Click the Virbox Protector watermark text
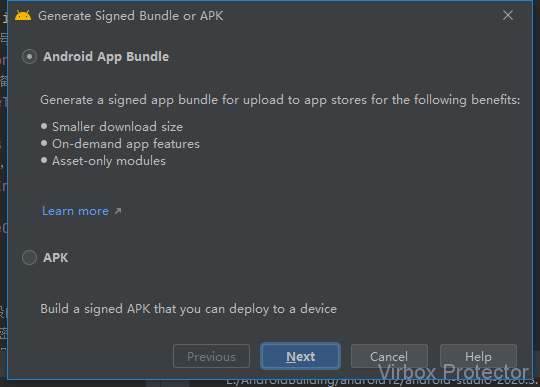The height and width of the screenshot is (387, 540). pos(453,372)
